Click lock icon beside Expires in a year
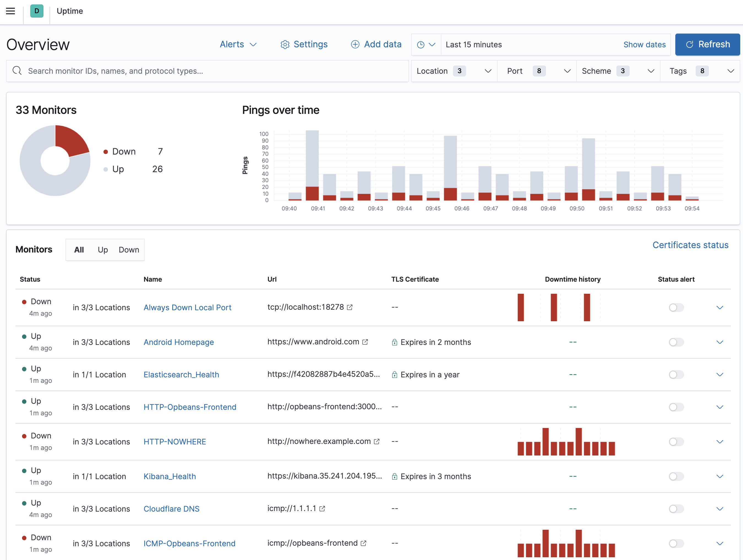The width and height of the screenshot is (743, 560). pos(395,375)
